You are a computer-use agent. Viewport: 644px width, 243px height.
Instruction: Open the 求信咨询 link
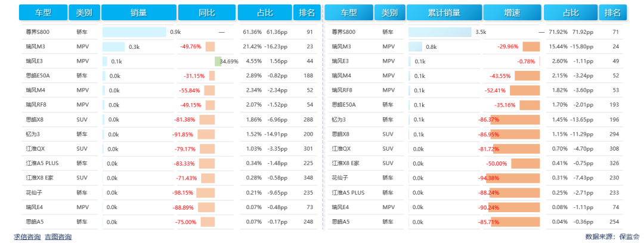27,237
